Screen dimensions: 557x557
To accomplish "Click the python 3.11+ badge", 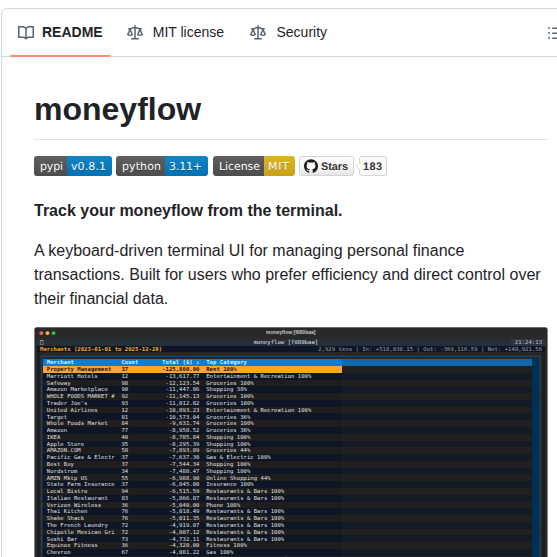I will tap(162, 166).
